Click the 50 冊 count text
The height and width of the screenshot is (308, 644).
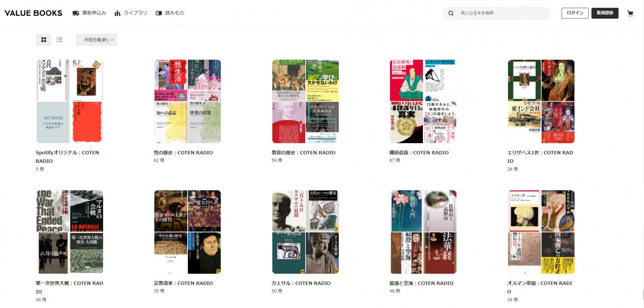click(x=277, y=291)
